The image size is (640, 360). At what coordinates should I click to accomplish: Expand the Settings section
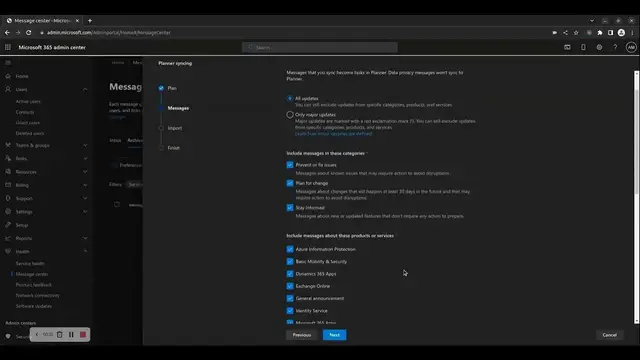point(85,212)
